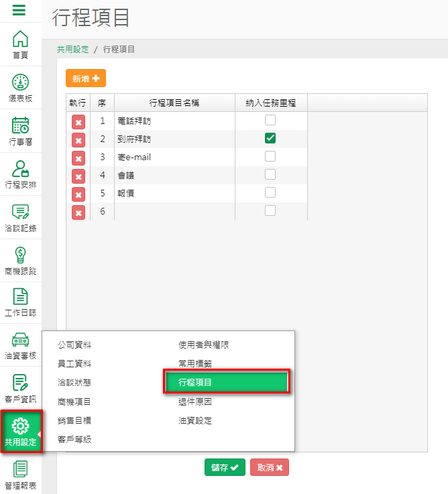
Task: Uncheck 納入任務里程 for 到府拜訪
Action: point(270,139)
